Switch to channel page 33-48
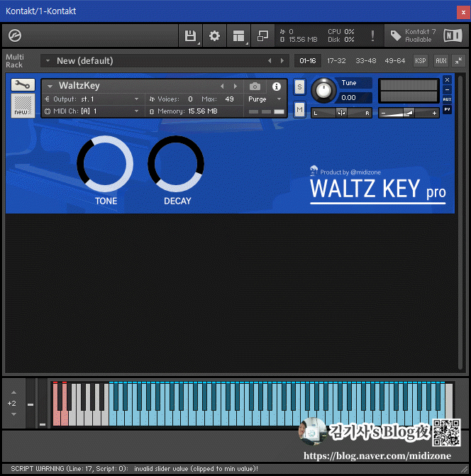The width and height of the screenshot is (471, 476). tap(366, 61)
